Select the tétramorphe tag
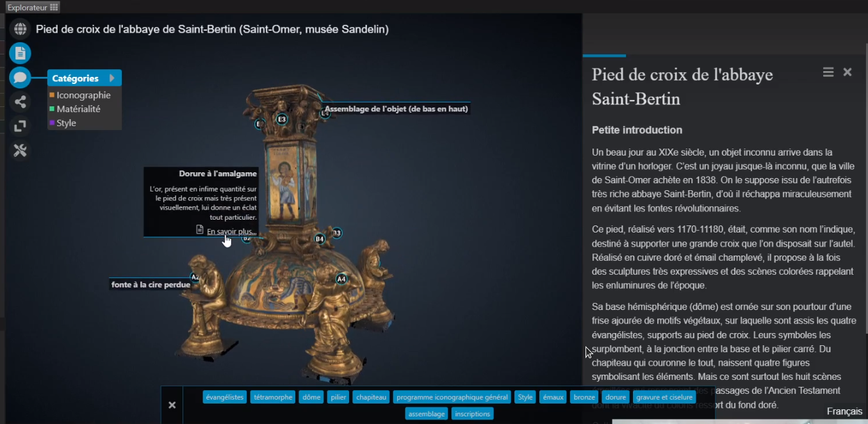Screen dimensions: 868x424 coord(273,397)
